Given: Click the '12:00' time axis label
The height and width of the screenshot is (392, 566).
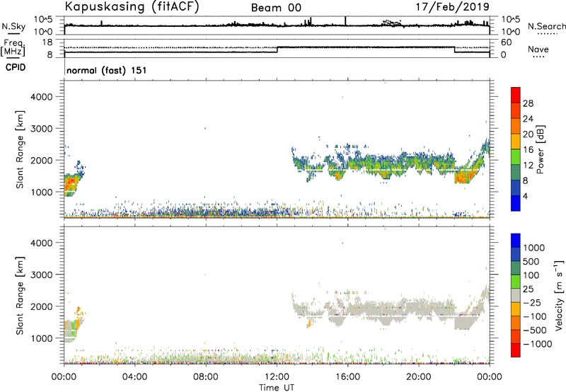Looking at the screenshot, I should (x=277, y=376).
